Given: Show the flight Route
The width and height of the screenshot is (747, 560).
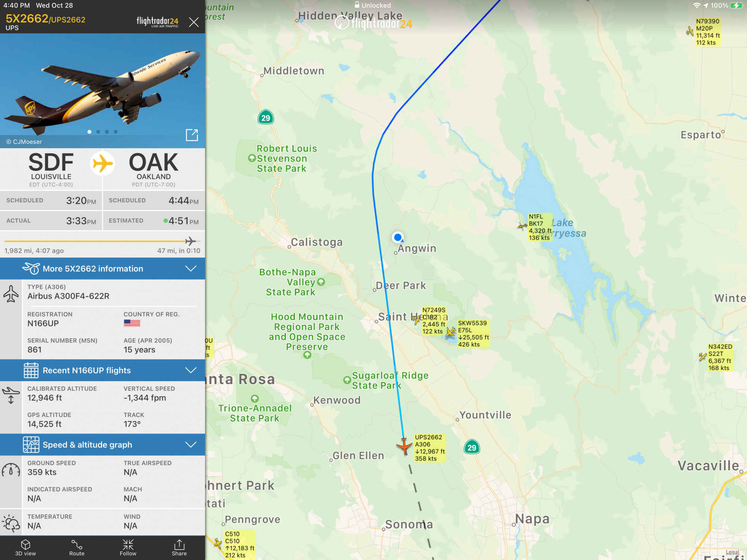Looking at the screenshot, I should (77, 548).
